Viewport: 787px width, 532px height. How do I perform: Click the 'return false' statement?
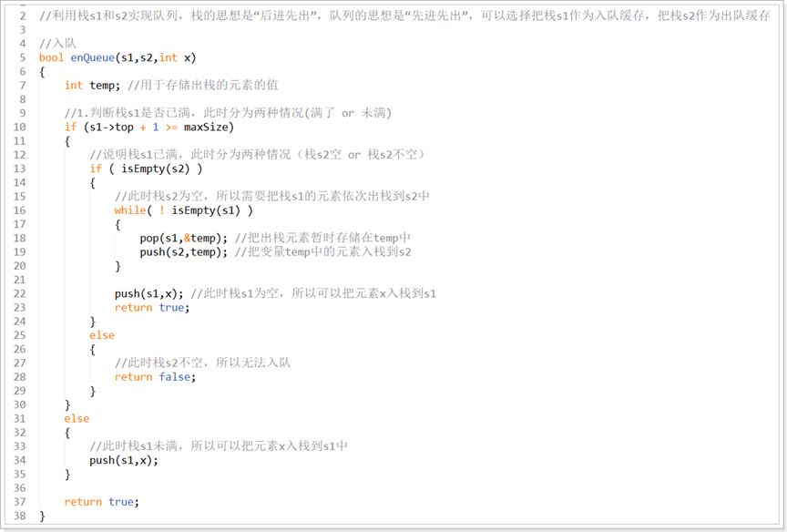pos(155,376)
